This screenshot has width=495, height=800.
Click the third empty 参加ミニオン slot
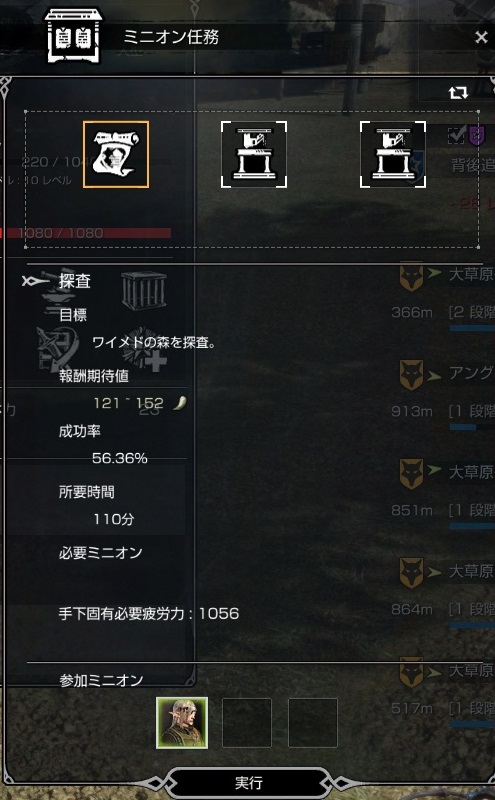313,723
